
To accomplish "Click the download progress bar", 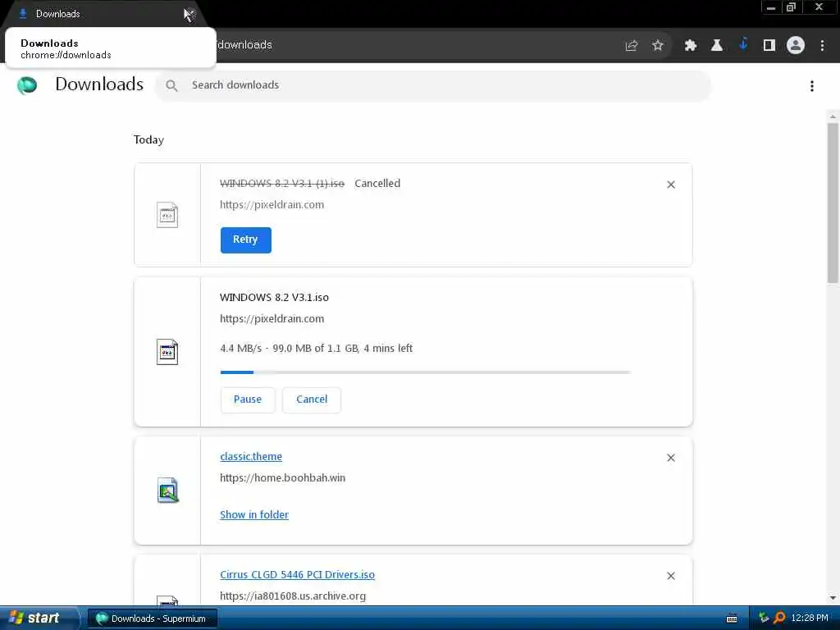I will click(426, 372).
